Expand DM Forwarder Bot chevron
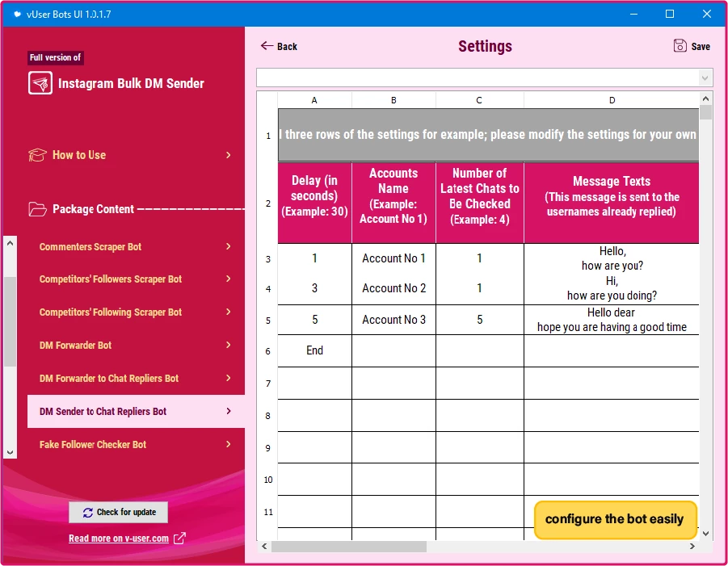 (x=229, y=345)
